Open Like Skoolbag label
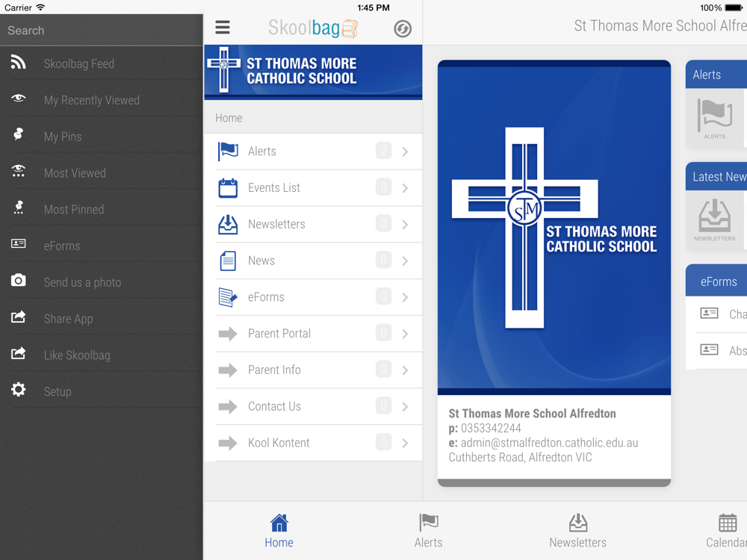The height and width of the screenshot is (560, 747). 77,355
